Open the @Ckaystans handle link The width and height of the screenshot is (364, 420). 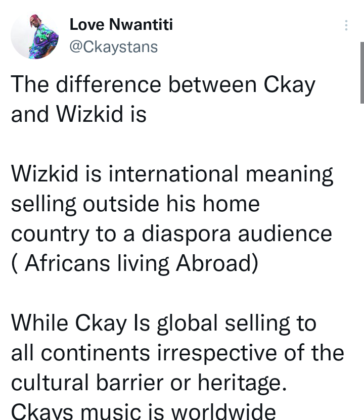coord(113,47)
